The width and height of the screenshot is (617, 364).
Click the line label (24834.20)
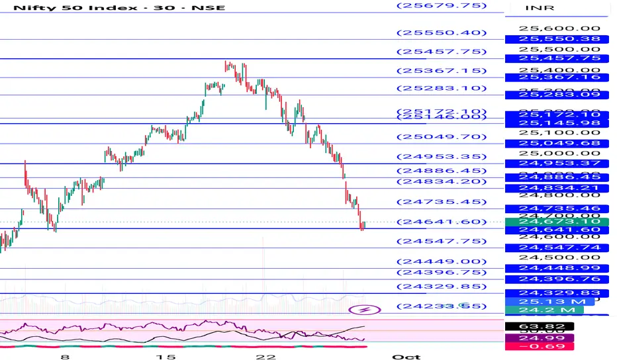442,181
